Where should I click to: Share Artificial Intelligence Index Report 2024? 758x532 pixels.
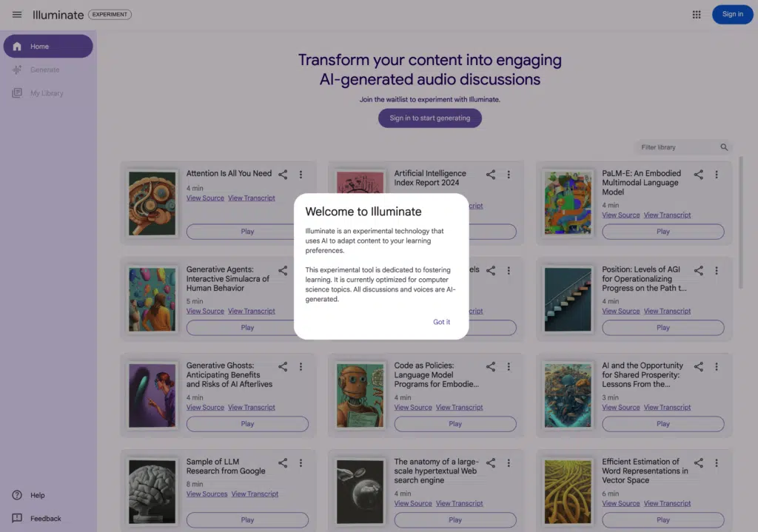pyautogui.click(x=491, y=175)
